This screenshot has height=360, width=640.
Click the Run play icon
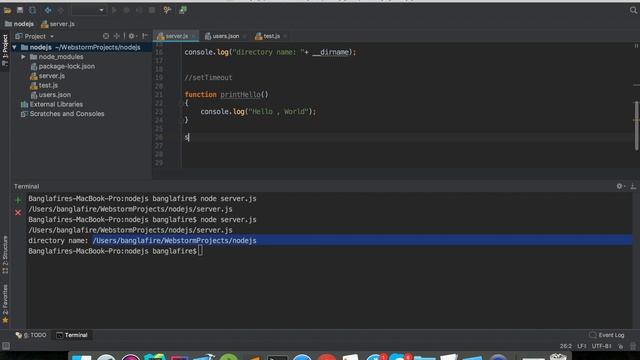(x=114, y=10)
